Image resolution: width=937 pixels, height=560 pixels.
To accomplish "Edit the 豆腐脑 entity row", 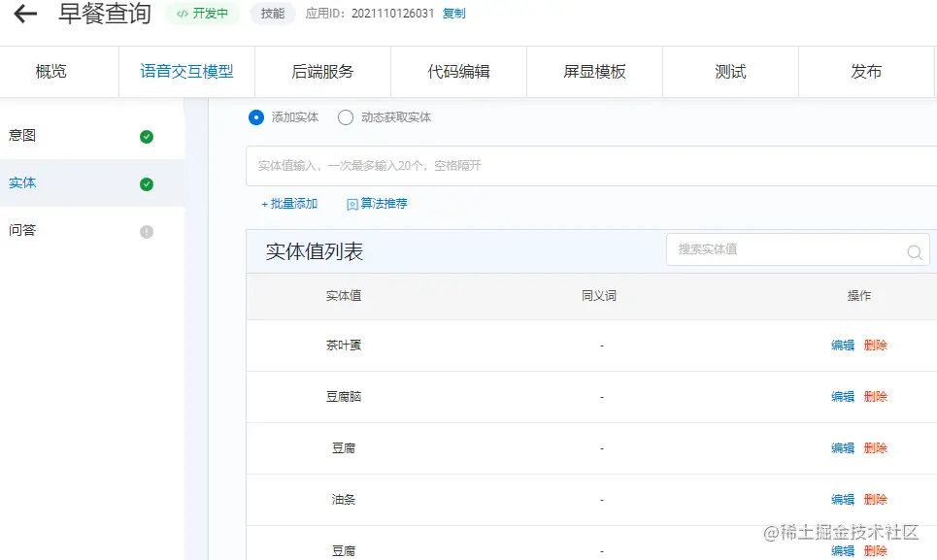I will [x=843, y=396].
